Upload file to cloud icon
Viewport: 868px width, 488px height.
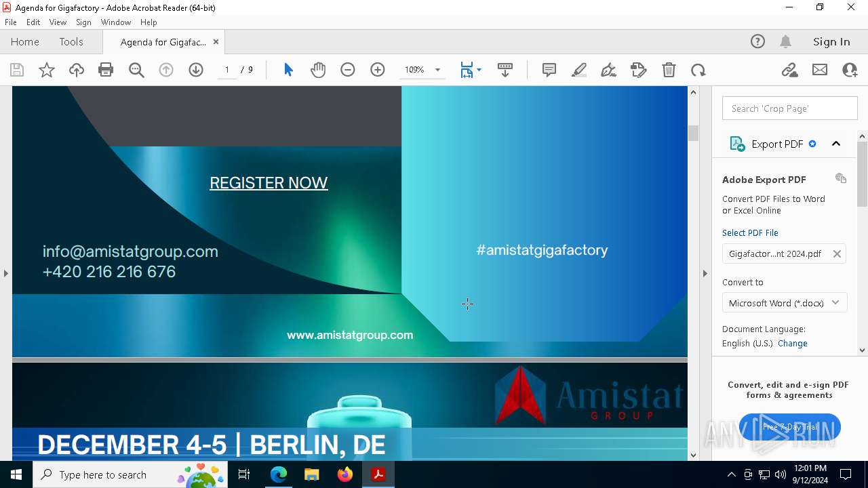pyautogui.click(x=77, y=70)
